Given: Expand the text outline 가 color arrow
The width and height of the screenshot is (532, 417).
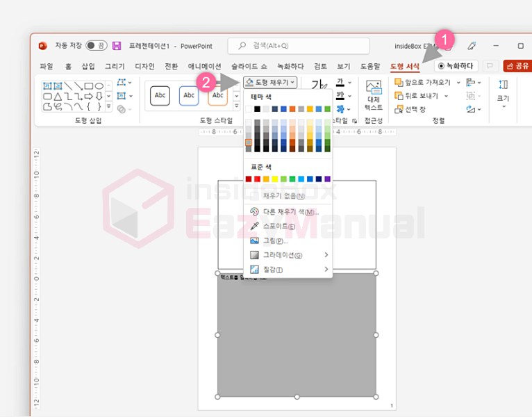Looking at the screenshot, I should [x=350, y=96].
